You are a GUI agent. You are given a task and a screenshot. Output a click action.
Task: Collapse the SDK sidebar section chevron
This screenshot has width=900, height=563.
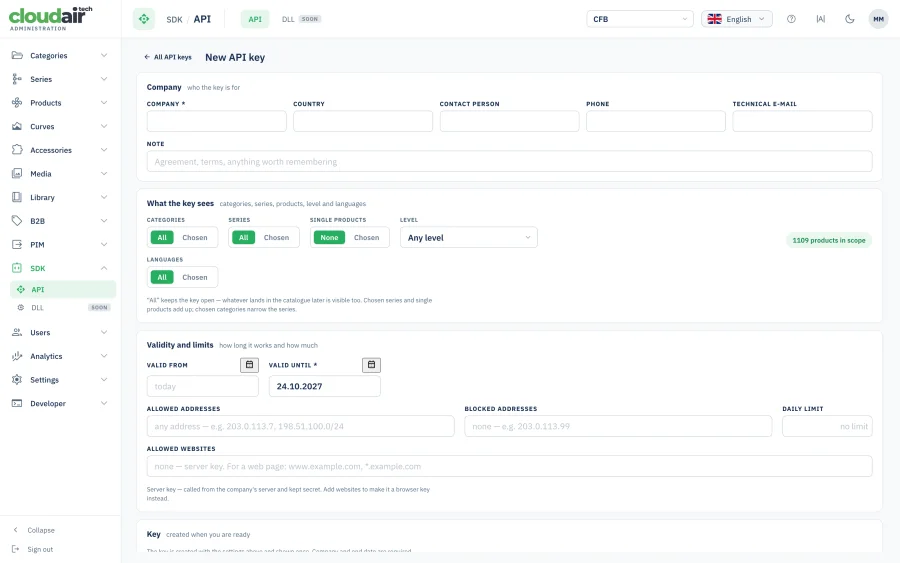(104, 268)
